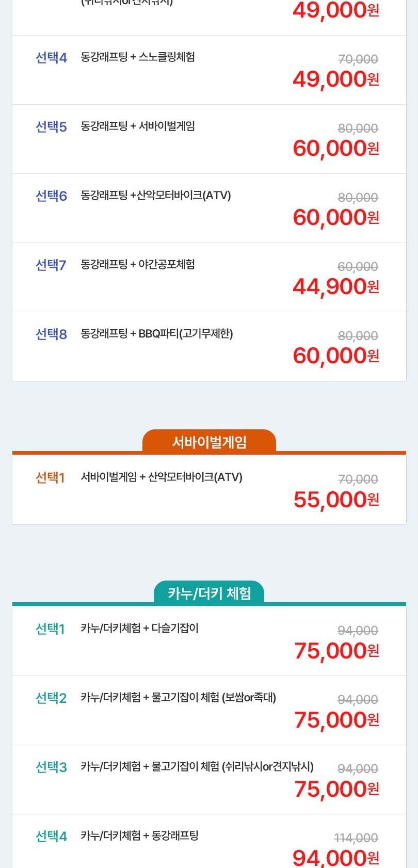
Task: Select the 동강래프팅 + 스노클링체험 option
Action: [x=138, y=57]
